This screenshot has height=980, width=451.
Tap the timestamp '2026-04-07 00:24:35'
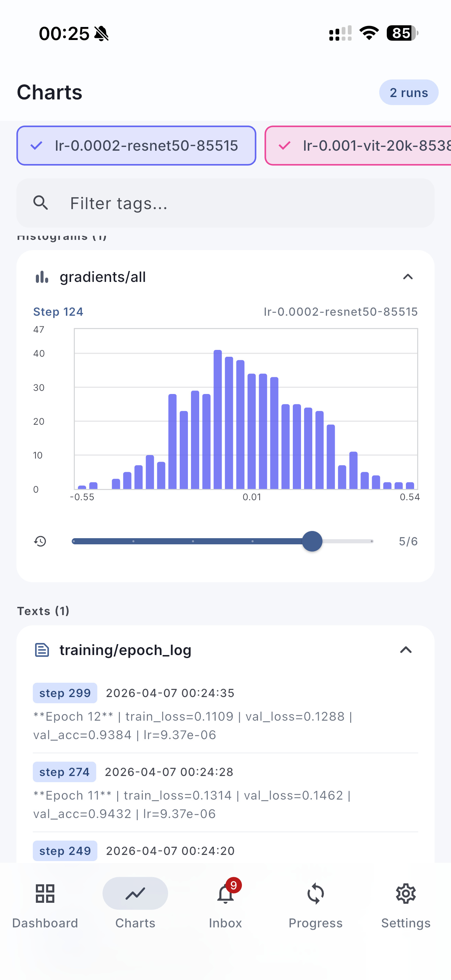tap(170, 693)
